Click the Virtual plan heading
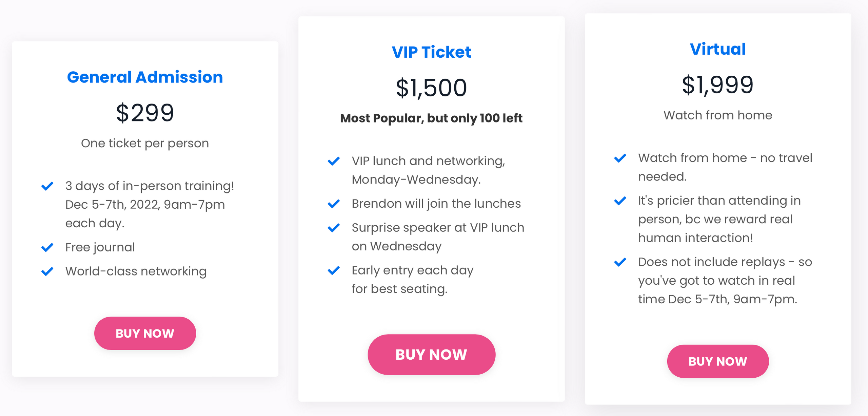 point(718,49)
